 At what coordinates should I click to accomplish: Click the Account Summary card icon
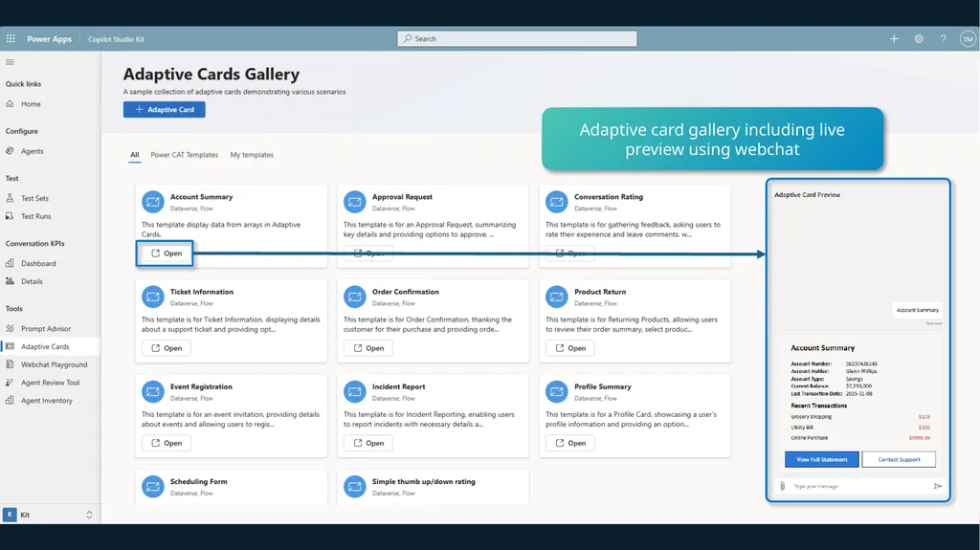(x=152, y=202)
